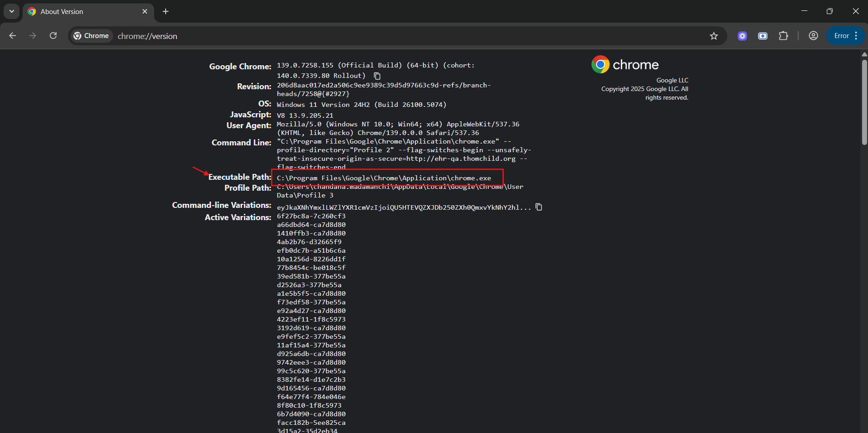Click variation '11af15a4-377be55a'
The image size is (868, 433).
tap(311, 345)
